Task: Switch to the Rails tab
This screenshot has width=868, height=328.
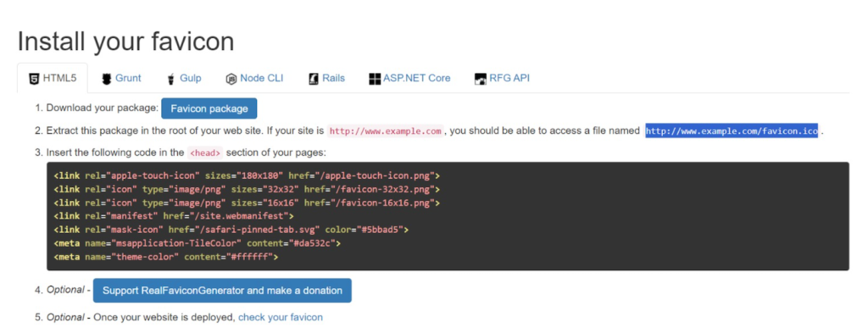Action: 327,79
